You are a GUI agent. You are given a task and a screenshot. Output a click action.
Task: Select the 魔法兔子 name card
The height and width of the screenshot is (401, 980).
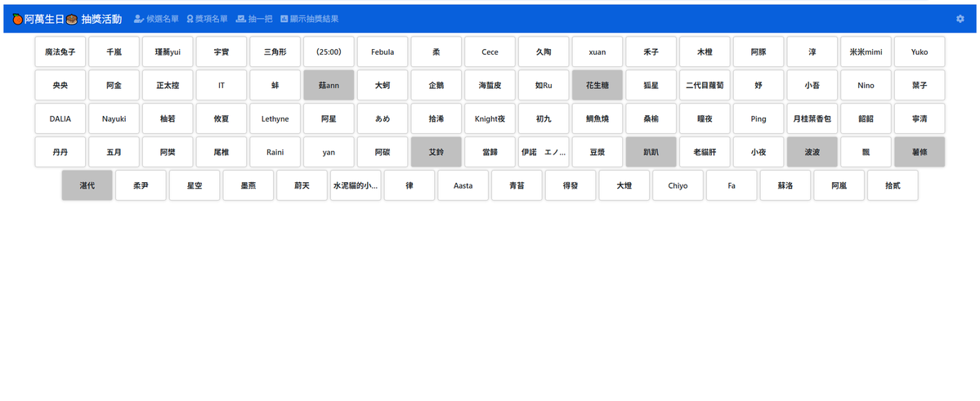(x=60, y=51)
